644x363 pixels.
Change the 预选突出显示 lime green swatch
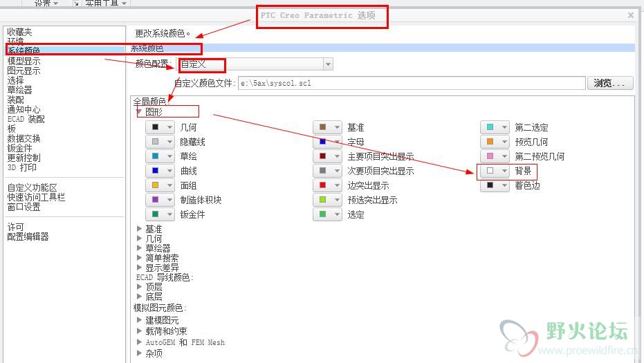(x=327, y=200)
